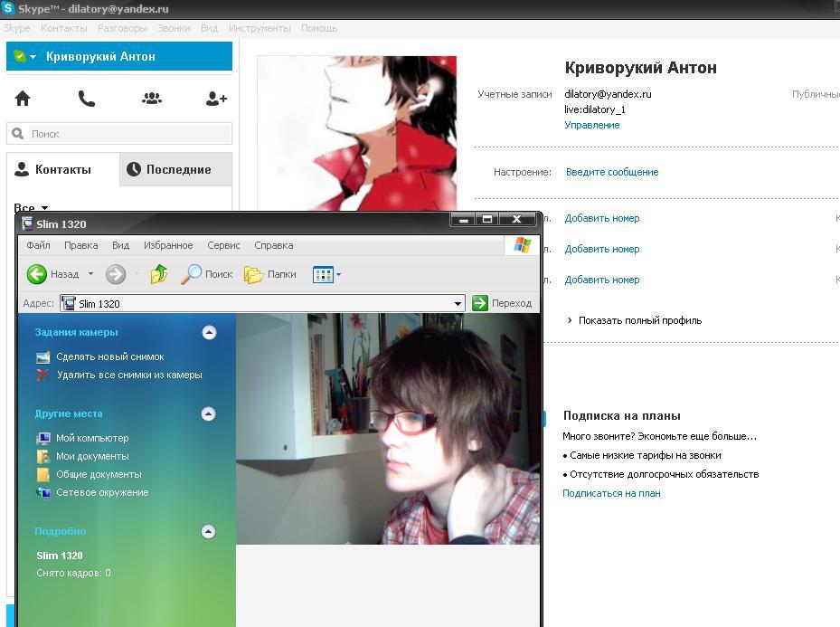Image resolution: width=840 pixels, height=627 pixels.
Task: Open the Файл menu
Action: pyautogui.click(x=38, y=245)
